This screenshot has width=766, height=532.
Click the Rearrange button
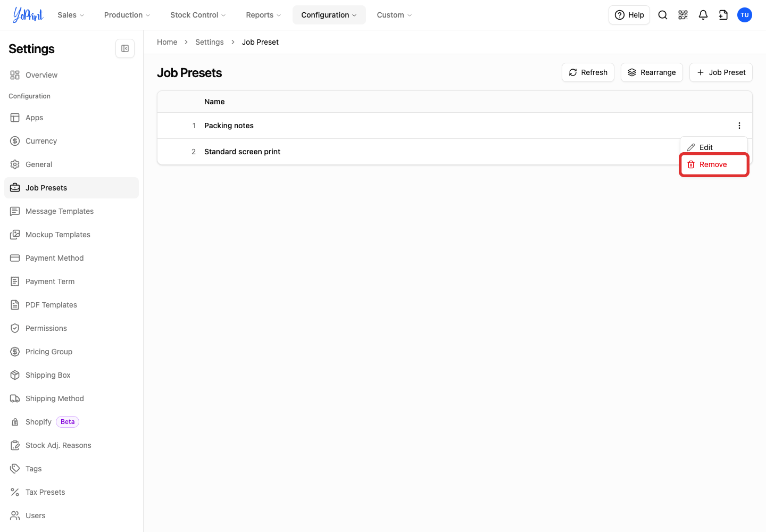click(652, 72)
